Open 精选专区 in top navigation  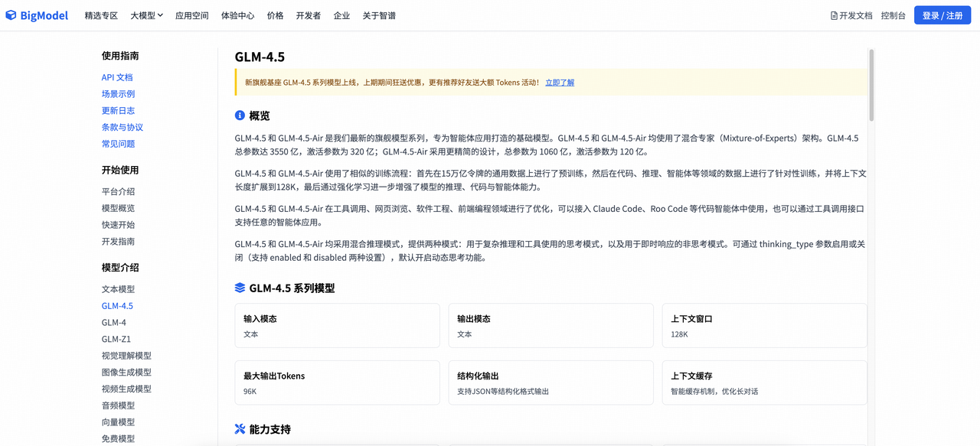(x=101, y=15)
